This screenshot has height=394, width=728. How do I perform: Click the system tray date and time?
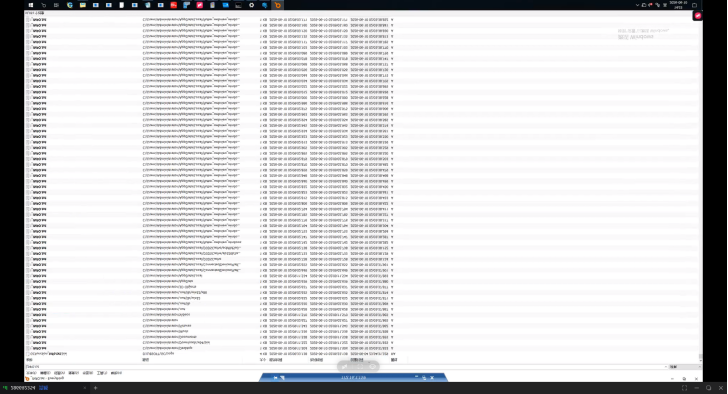(678, 5)
